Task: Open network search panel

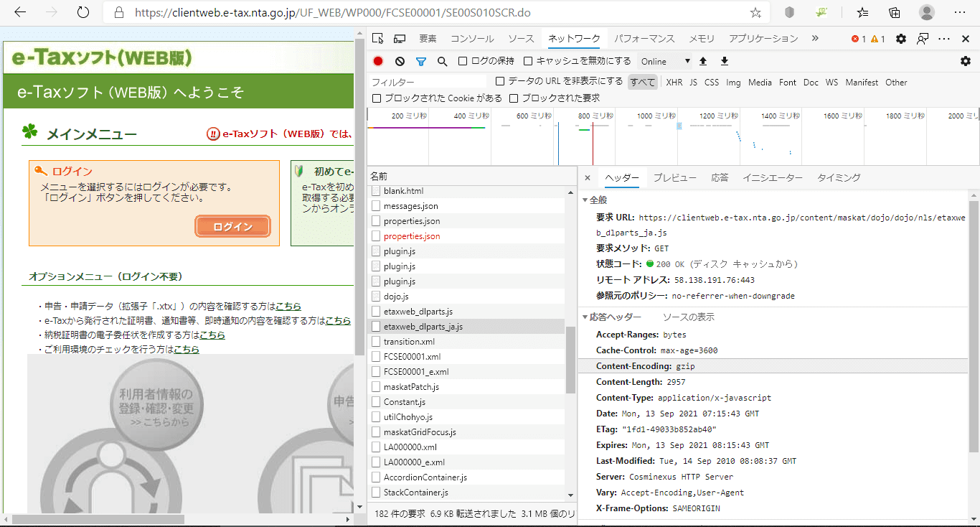Action: (443, 62)
